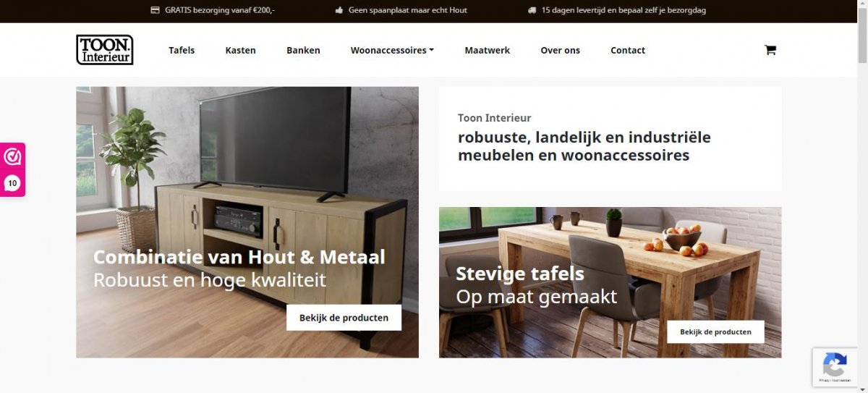Click the caret arrow next to Woonaccessoires

[431, 51]
